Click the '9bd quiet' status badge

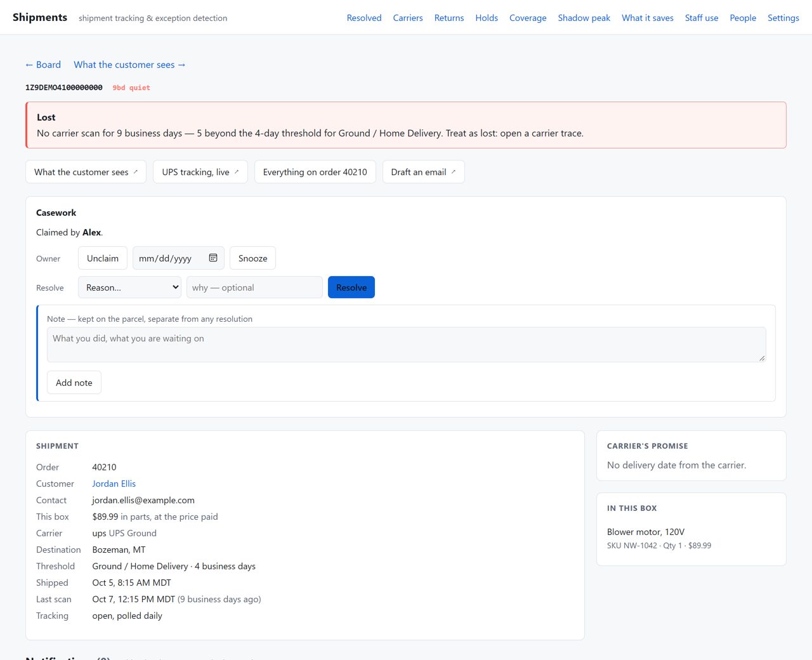tap(131, 88)
